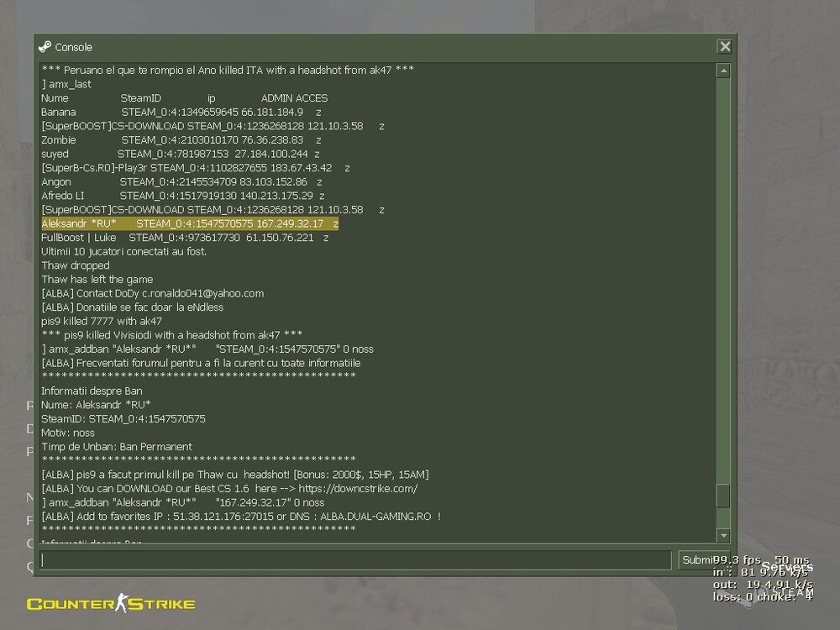Click the Console window title bar text
Screen dimensions: 840x630
[74, 47]
